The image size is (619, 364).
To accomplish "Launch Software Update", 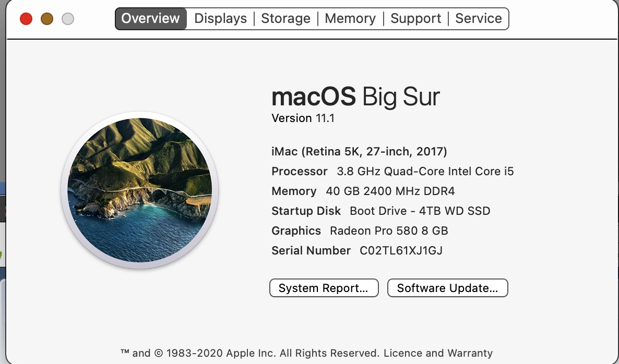I will click(447, 288).
